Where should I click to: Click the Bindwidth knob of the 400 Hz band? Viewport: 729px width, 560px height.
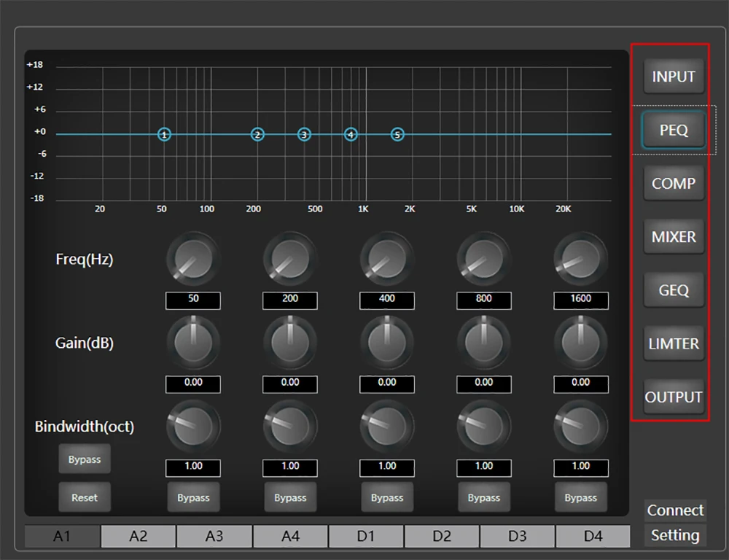click(387, 426)
